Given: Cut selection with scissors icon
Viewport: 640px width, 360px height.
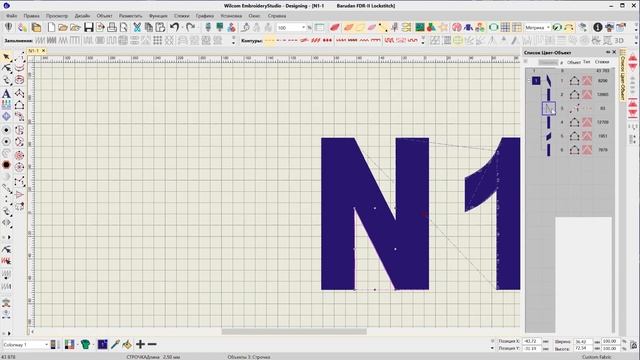Looking at the screenshot, I should click(x=137, y=27).
